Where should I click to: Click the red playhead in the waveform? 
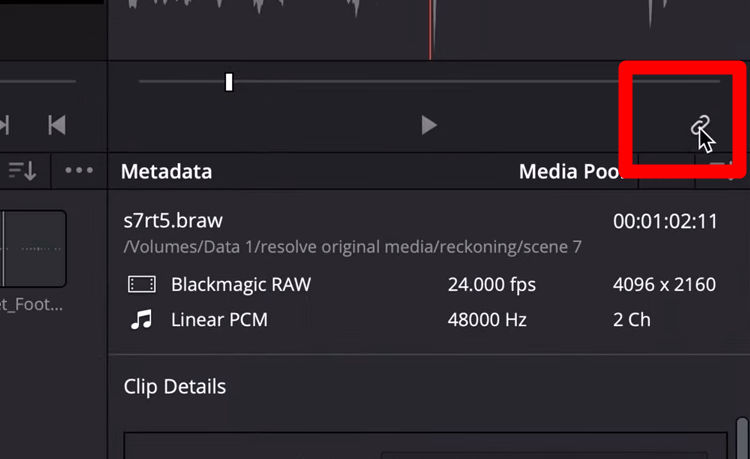coord(431,30)
